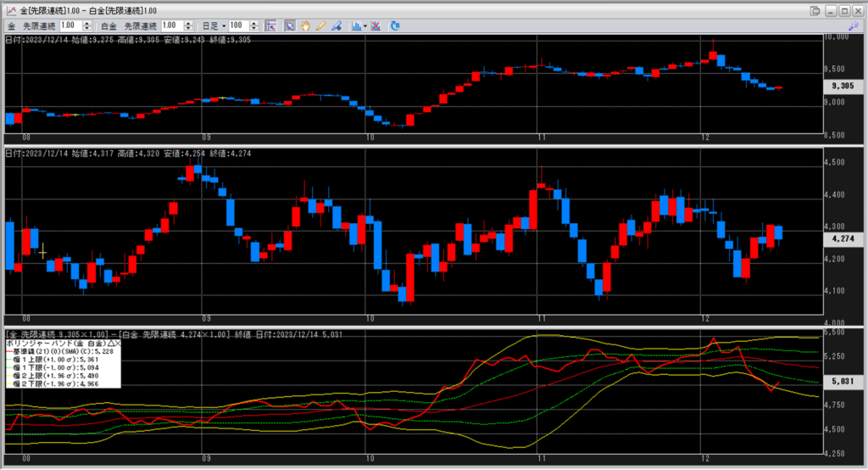The image size is (868, 470).
Task: Pick the pencil drawing tool
Action: (321, 25)
